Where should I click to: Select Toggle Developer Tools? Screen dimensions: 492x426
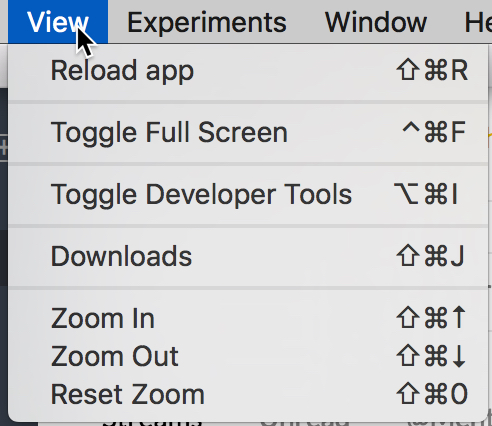pos(248,195)
